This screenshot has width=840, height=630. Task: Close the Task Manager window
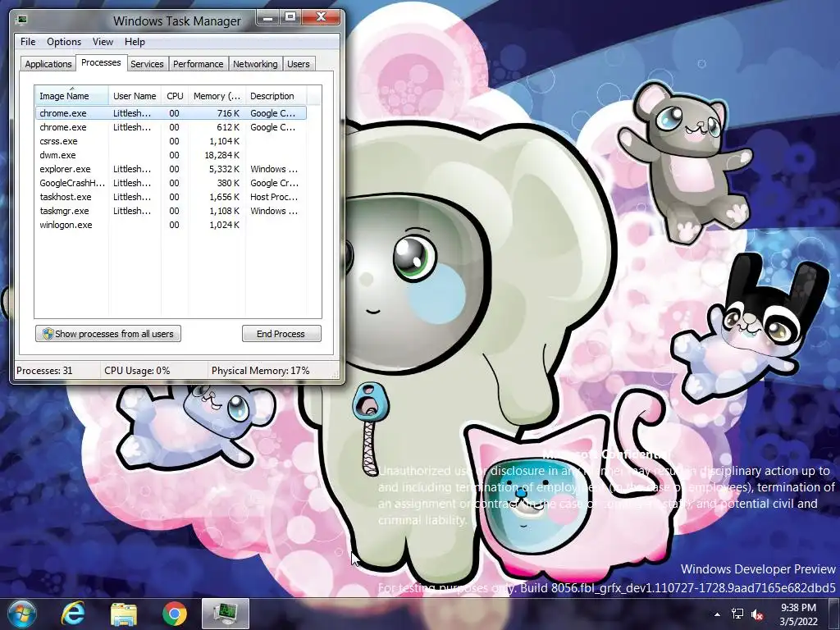point(321,18)
